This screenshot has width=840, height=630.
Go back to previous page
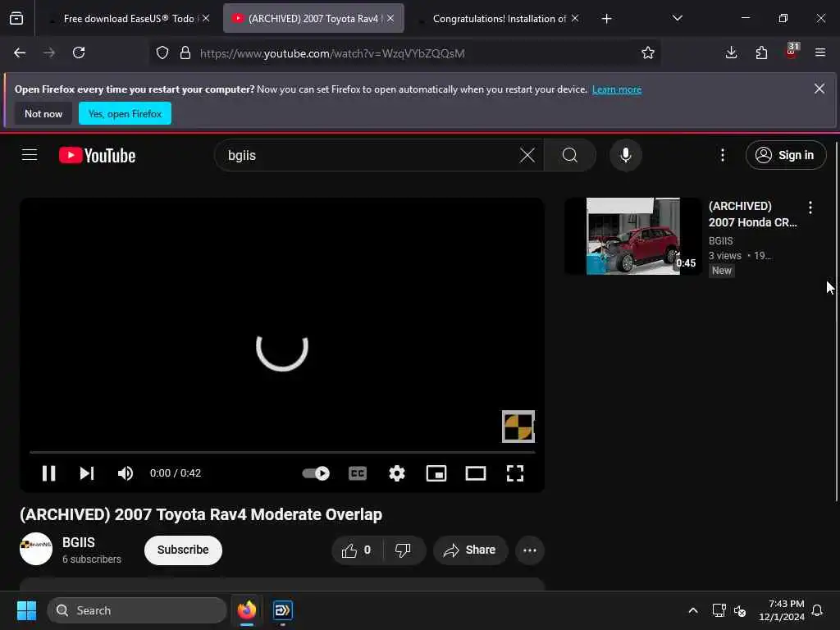point(20,52)
